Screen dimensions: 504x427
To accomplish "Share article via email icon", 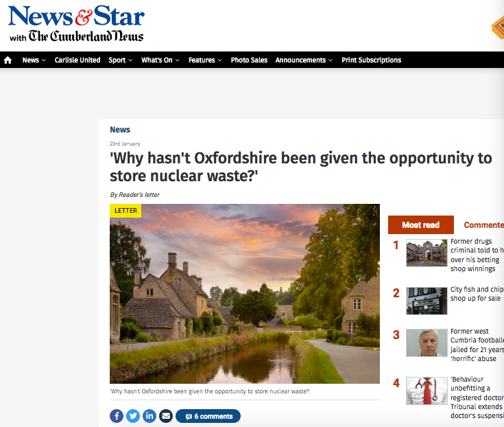I will click(x=166, y=416).
